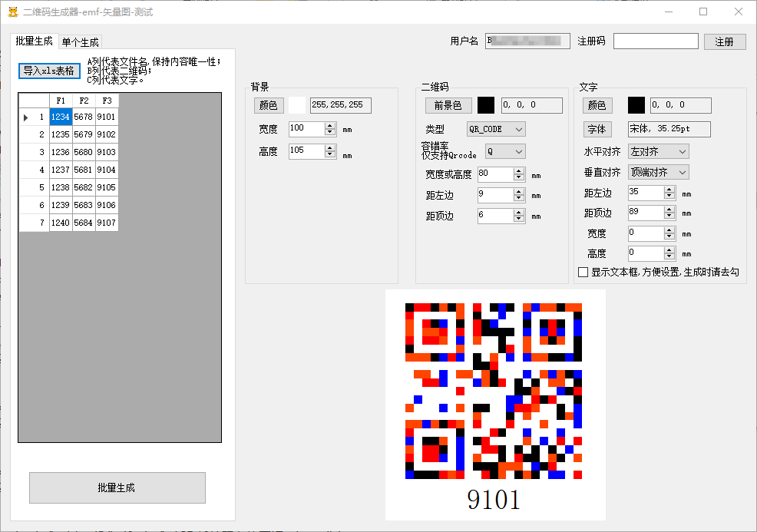
Task: Select the F2 column header
Action: click(x=84, y=101)
